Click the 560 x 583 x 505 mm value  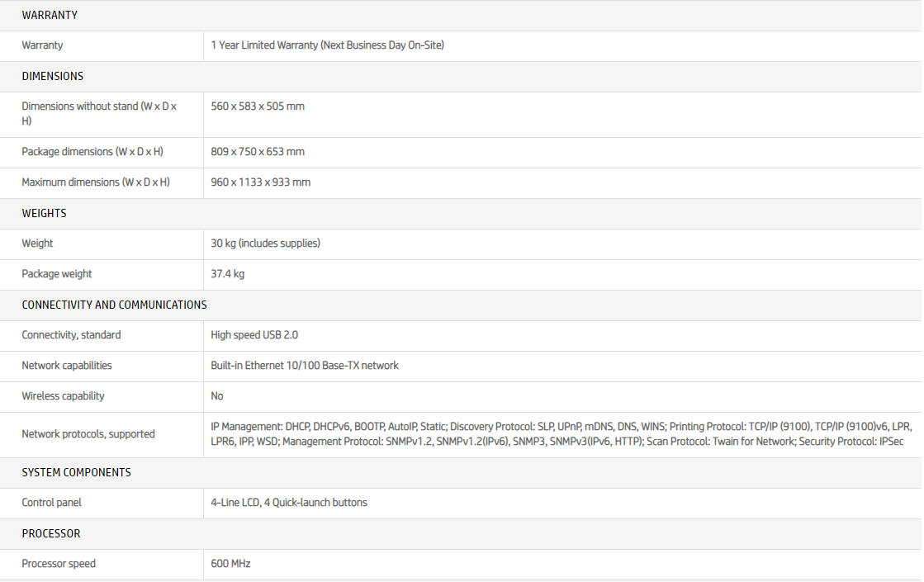(x=258, y=106)
